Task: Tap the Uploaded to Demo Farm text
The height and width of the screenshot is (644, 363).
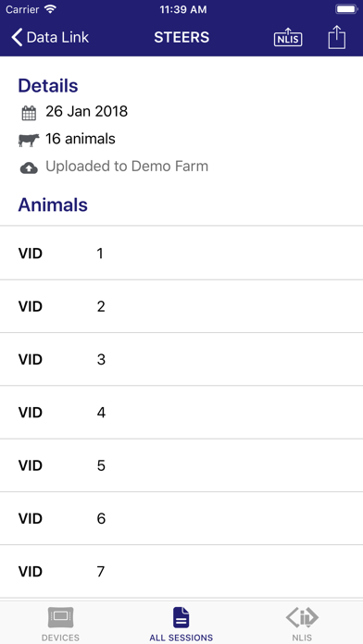Action: tap(127, 167)
